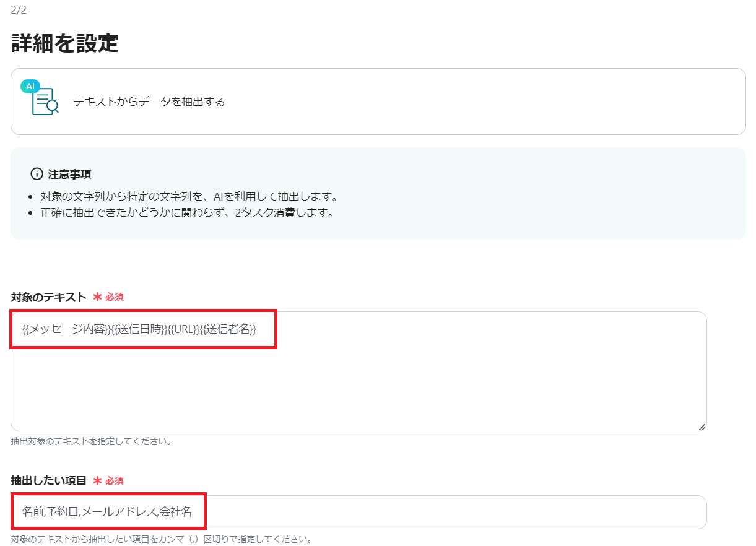Click the 注意事項 title text
Viewport: 756px width, 546px height.
tap(70, 175)
